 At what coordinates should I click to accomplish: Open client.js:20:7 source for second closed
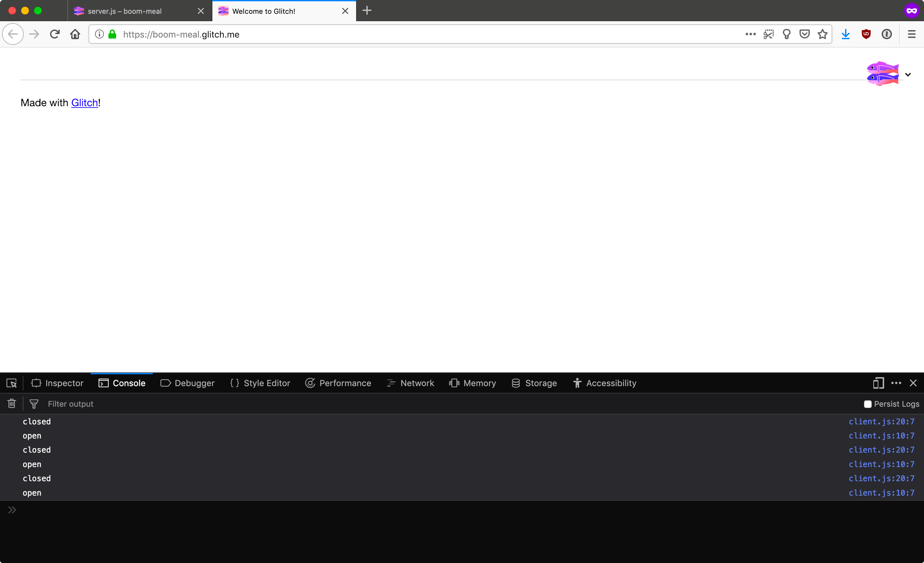881,450
